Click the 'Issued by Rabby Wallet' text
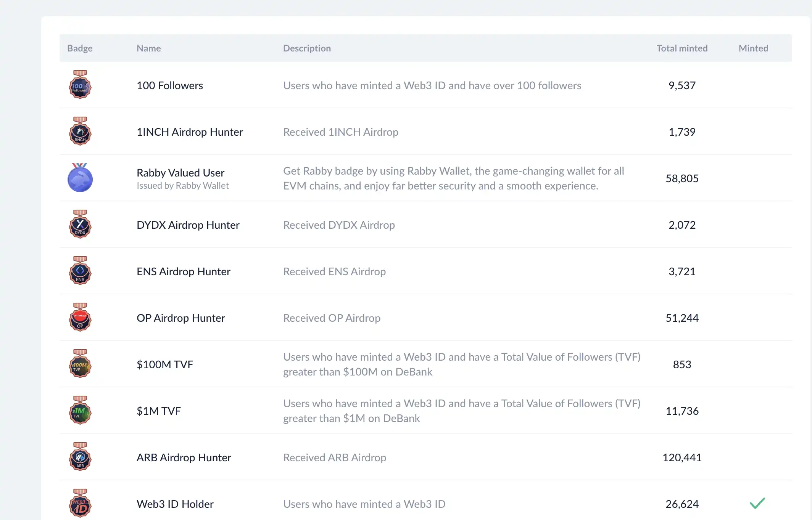The image size is (812, 520). [x=182, y=186]
